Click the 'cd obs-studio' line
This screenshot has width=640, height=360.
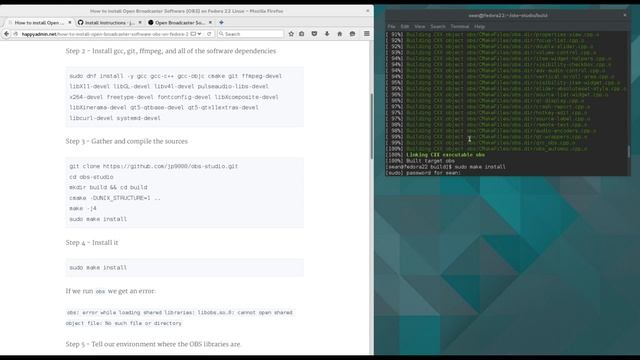[91, 177]
